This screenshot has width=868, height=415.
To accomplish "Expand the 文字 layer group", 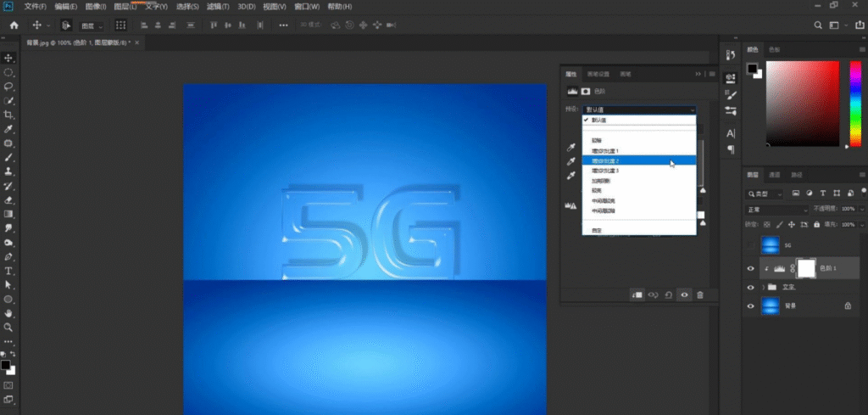I will [764, 287].
